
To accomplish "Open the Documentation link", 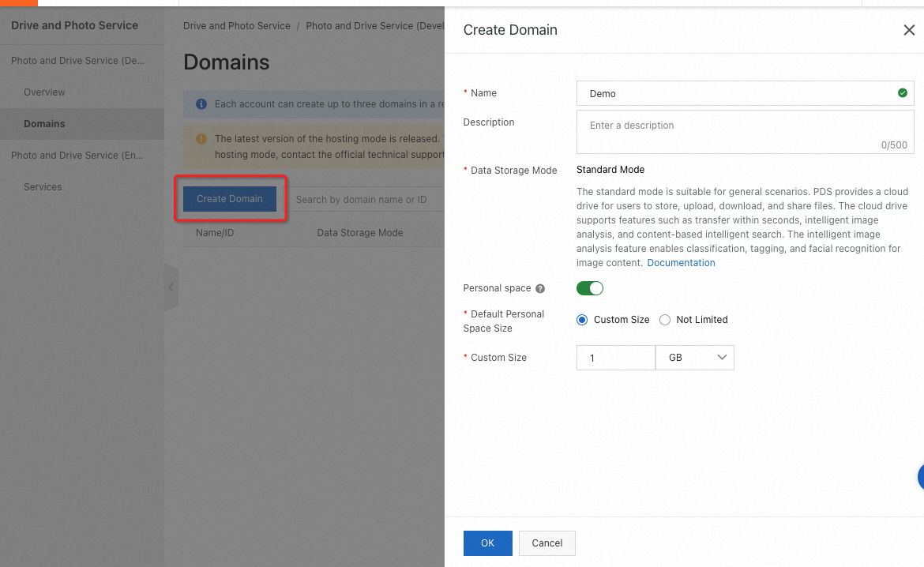I will (681, 263).
